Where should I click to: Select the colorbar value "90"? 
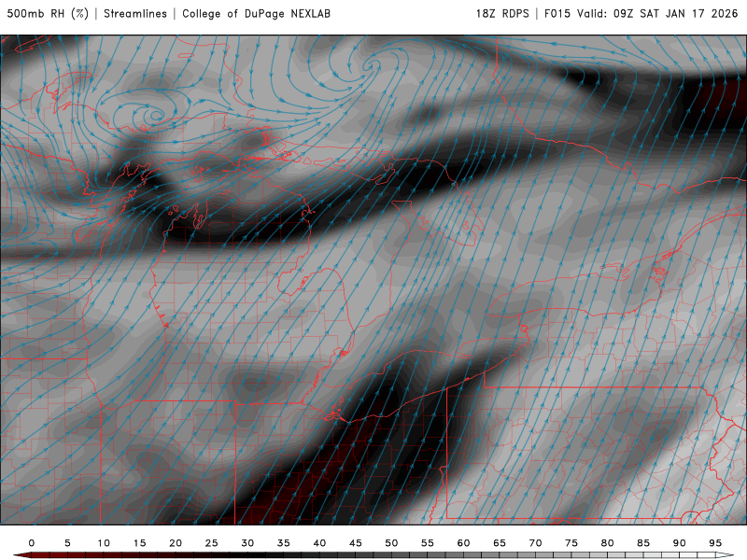coord(680,543)
